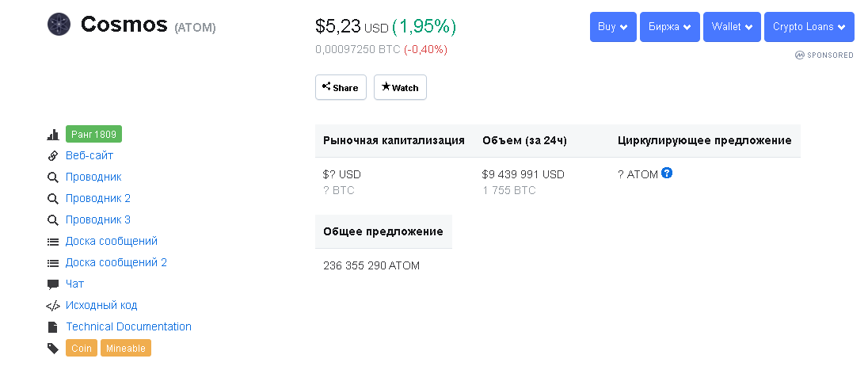Screen dimensions: 868x370
Task: Open the Wallet dropdown
Action: 732,27
